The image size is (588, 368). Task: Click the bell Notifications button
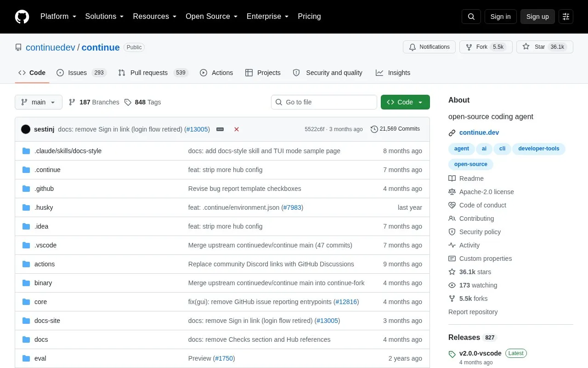tap(429, 47)
